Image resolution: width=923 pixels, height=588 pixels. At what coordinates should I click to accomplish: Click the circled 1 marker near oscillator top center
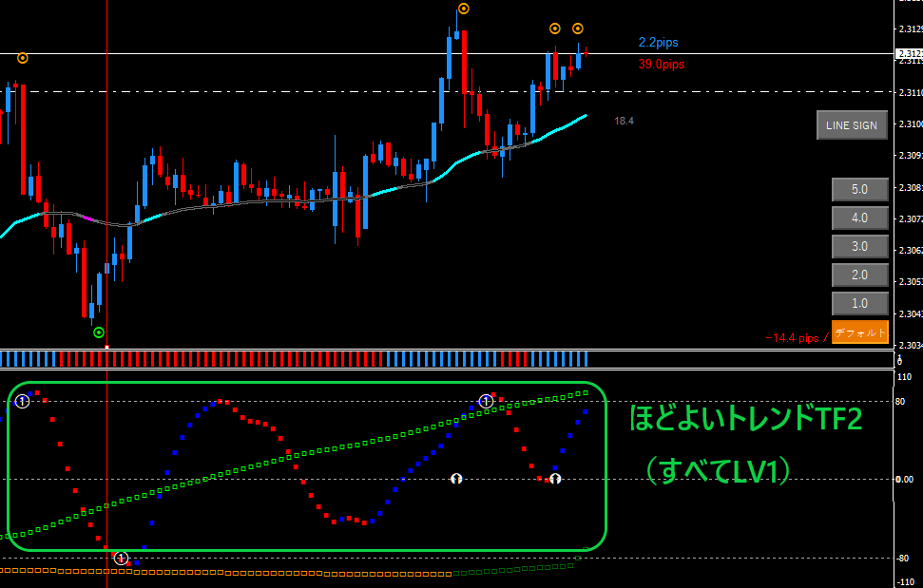(x=486, y=402)
